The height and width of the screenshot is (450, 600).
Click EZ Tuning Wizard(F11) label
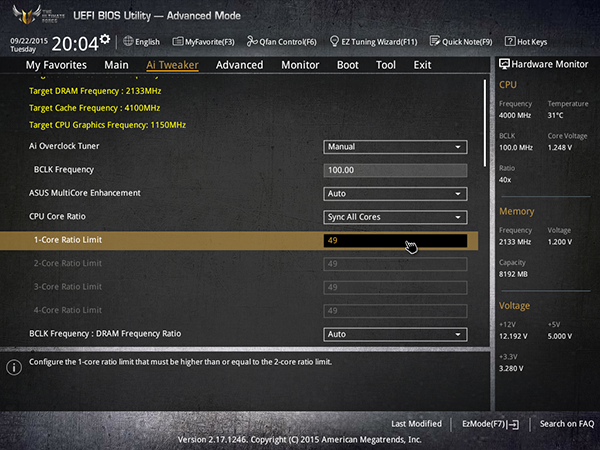coord(379,42)
